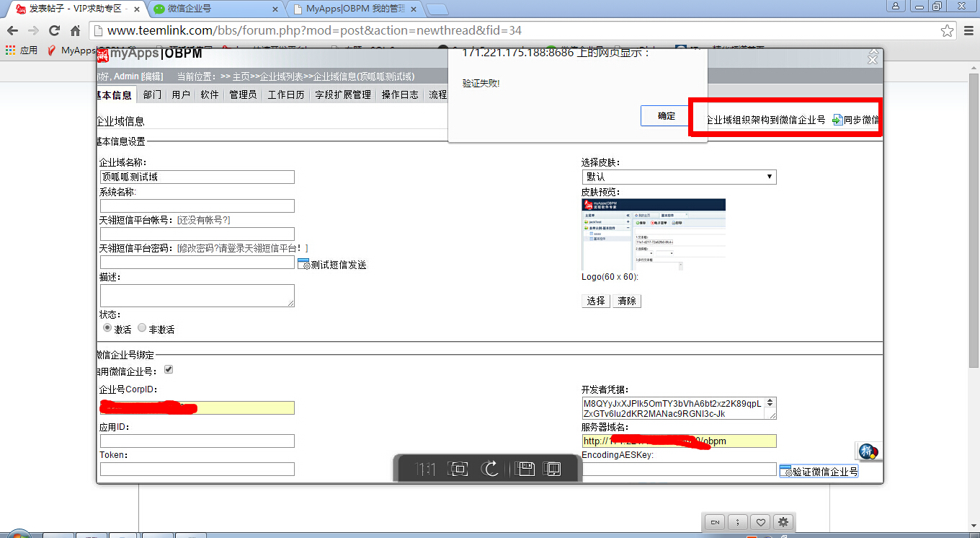The width and height of the screenshot is (980, 538).
Task: Go to the browser home page icon
Action: point(75,31)
